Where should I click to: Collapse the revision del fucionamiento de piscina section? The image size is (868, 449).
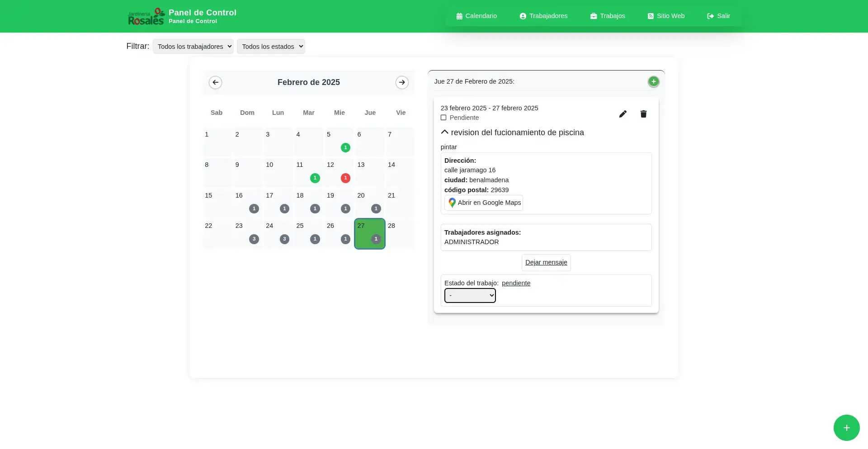(x=445, y=132)
